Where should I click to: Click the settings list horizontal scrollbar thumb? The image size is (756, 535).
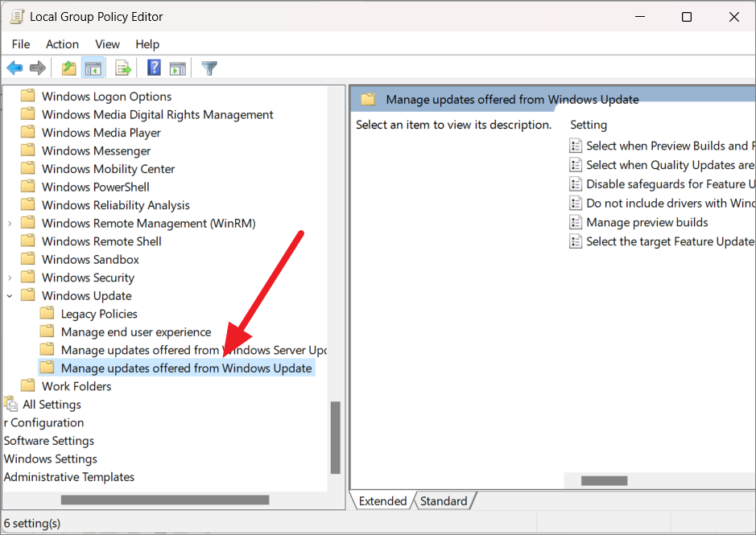tap(604, 480)
